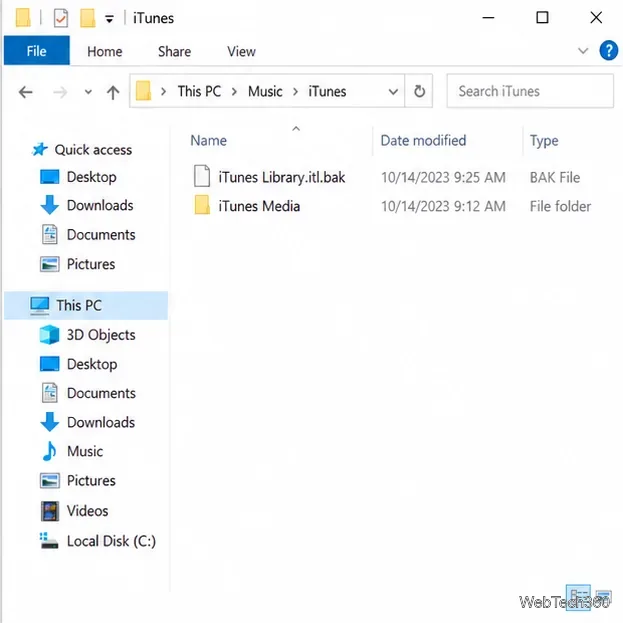Select Quick access in the navigation pane
623x623 pixels.
coord(93,150)
